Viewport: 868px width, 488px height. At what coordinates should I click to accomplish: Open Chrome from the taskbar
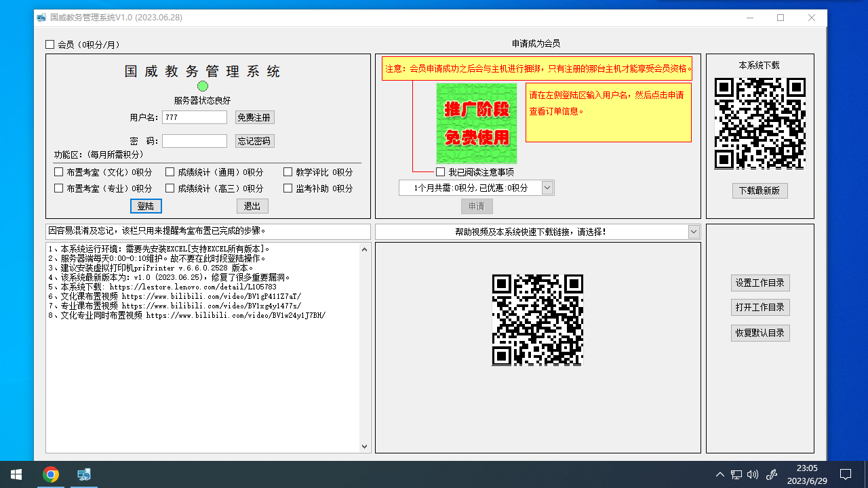click(x=51, y=474)
